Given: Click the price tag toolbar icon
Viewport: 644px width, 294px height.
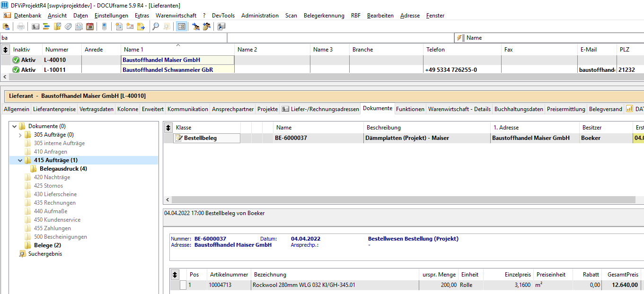Looking at the screenshot, I should 68,26.
